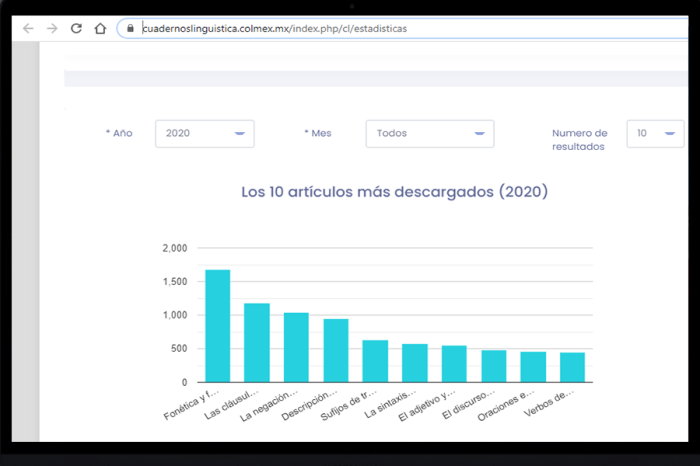Click the browser forward arrow
Image resolution: width=700 pixels, height=466 pixels.
tap(52, 29)
